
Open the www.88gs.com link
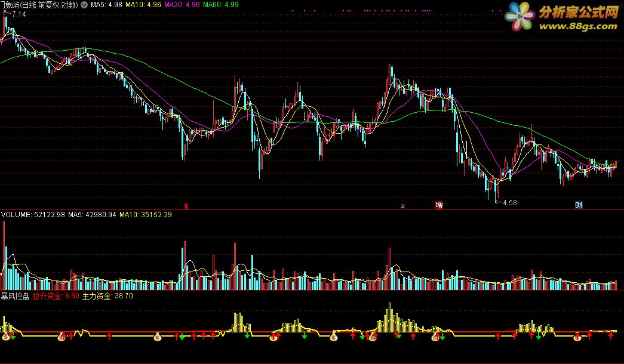click(578, 26)
